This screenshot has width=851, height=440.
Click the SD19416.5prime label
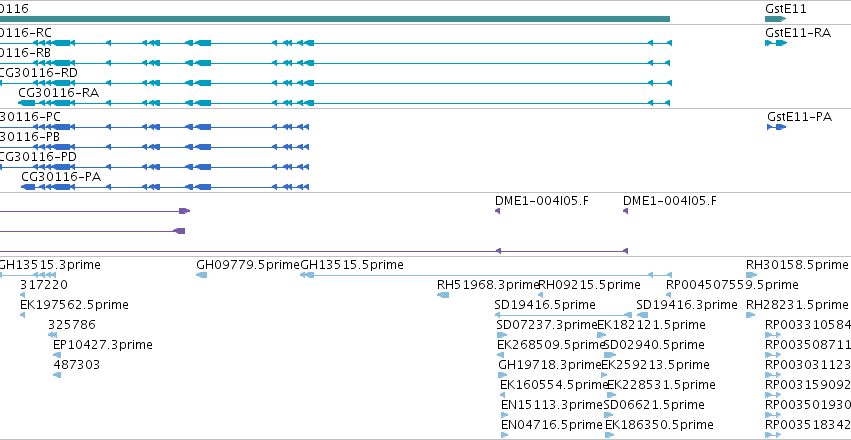(545, 305)
